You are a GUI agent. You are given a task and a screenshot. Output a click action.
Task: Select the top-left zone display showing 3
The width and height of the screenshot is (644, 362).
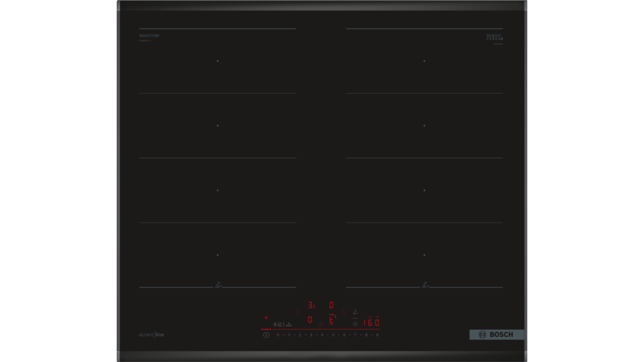tap(311, 305)
